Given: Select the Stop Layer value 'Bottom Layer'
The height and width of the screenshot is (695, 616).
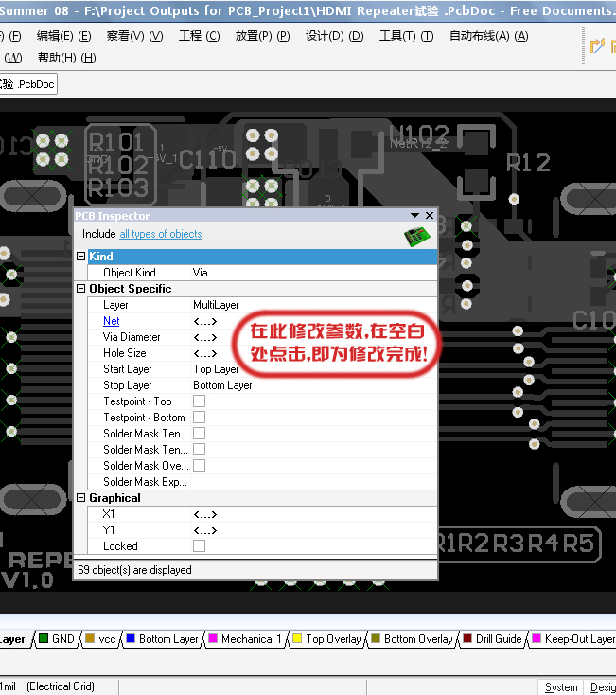Looking at the screenshot, I should [x=222, y=385].
